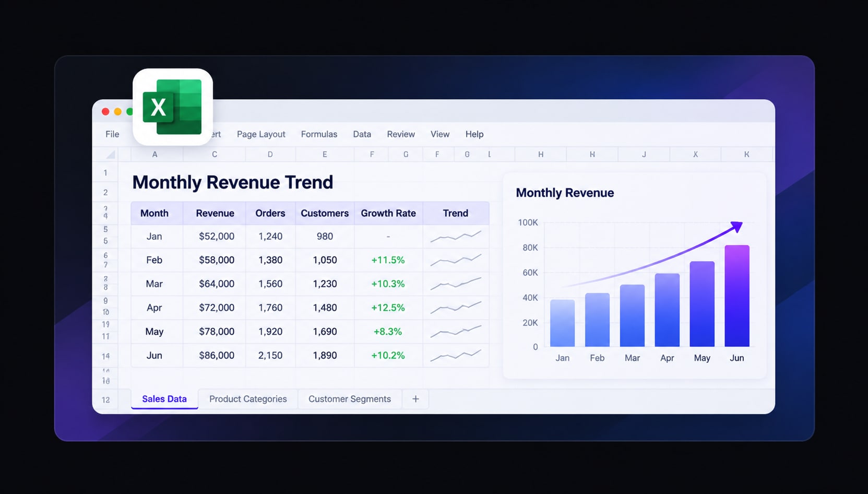This screenshot has width=868, height=494.
Task: Click the Monthly Revenue Trend title
Action: coord(233,182)
